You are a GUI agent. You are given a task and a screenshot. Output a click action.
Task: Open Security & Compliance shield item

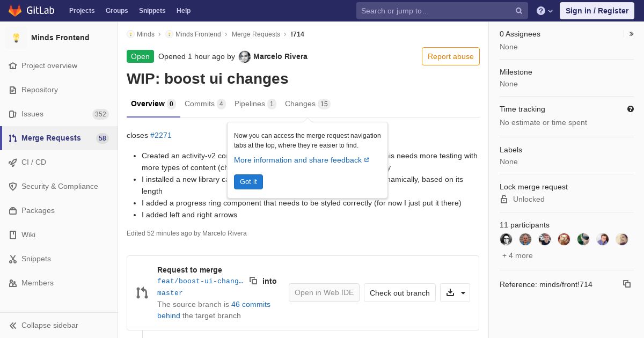tap(59, 186)
